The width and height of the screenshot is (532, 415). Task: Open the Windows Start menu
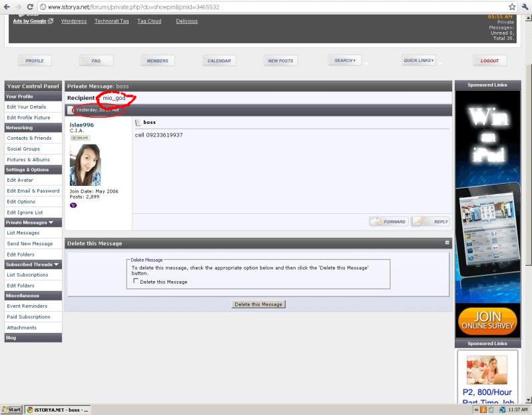pyautogui.click(x=12, y=410)
